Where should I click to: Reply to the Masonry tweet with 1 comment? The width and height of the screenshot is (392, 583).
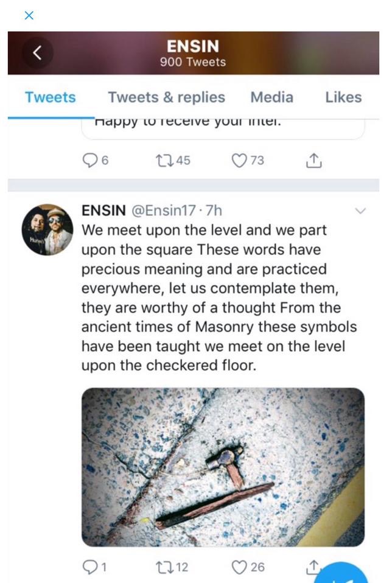click(x=90, y=567)
